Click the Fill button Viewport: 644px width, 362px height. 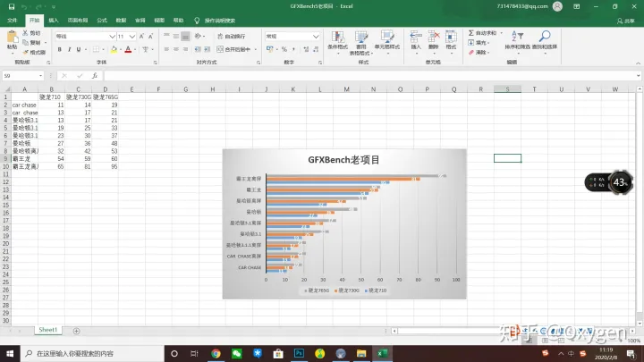click(479, 43)
